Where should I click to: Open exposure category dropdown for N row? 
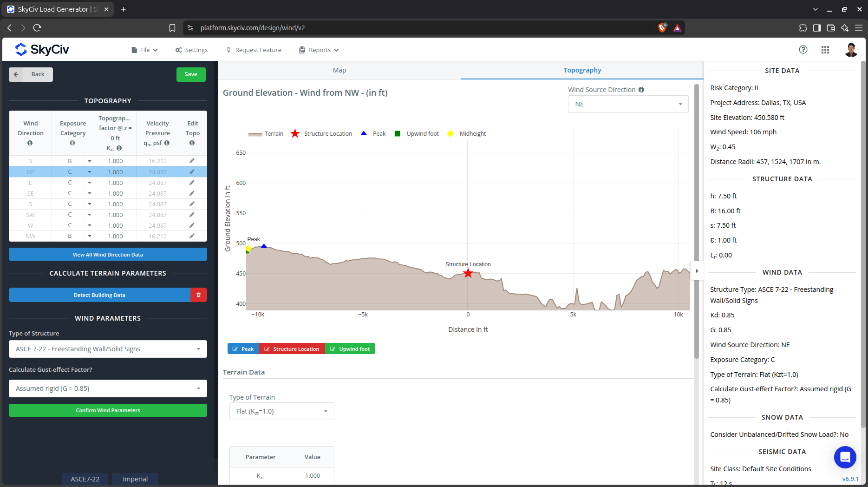(89, 161)
